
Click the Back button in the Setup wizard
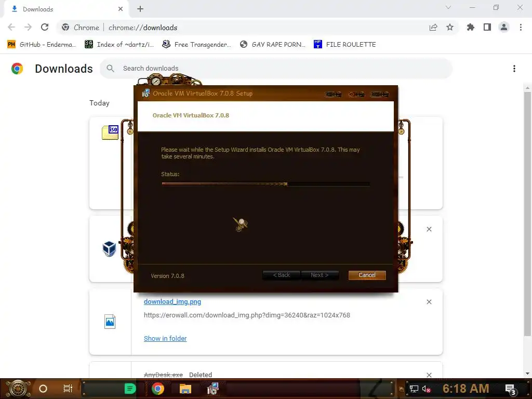(x=281, y=275)
